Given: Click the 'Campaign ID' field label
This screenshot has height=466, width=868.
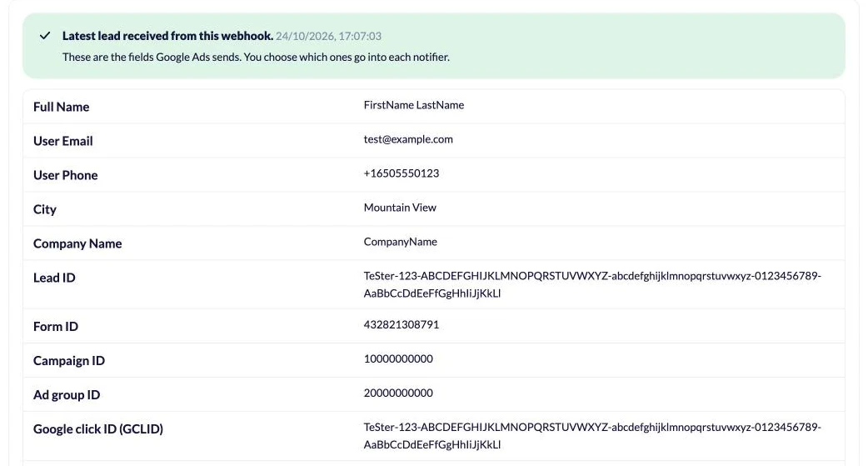Looking at the screenshot, I should point(68,361).
